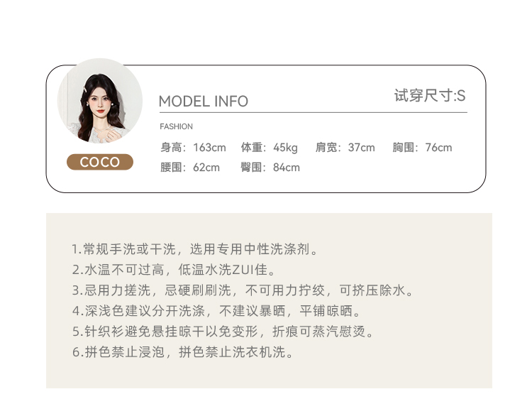532x399 pixels.
Task: Click care instruction 6 about color-block soaking
Action: 182,352
